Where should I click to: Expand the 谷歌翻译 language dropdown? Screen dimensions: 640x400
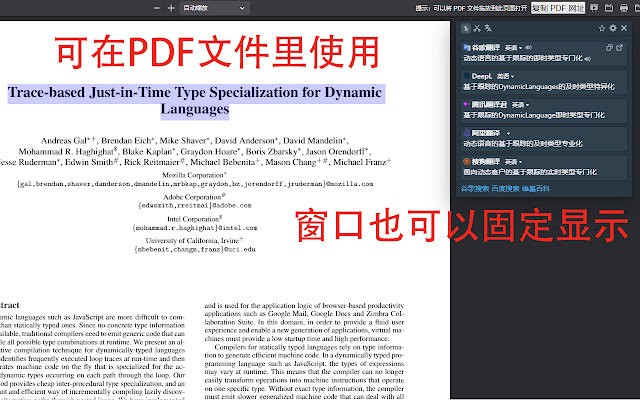tap(513, 47)
